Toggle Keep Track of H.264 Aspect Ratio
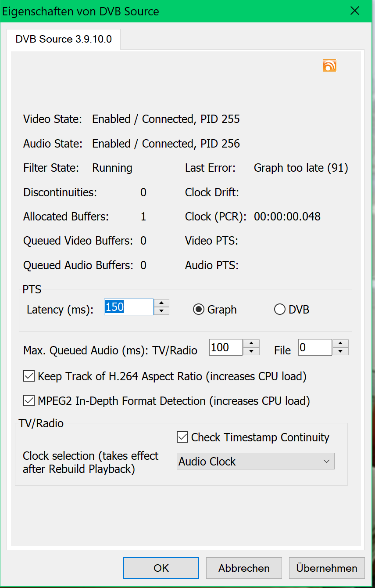The width and height of the screenshot is (375, 588). (x=29, y=376)
